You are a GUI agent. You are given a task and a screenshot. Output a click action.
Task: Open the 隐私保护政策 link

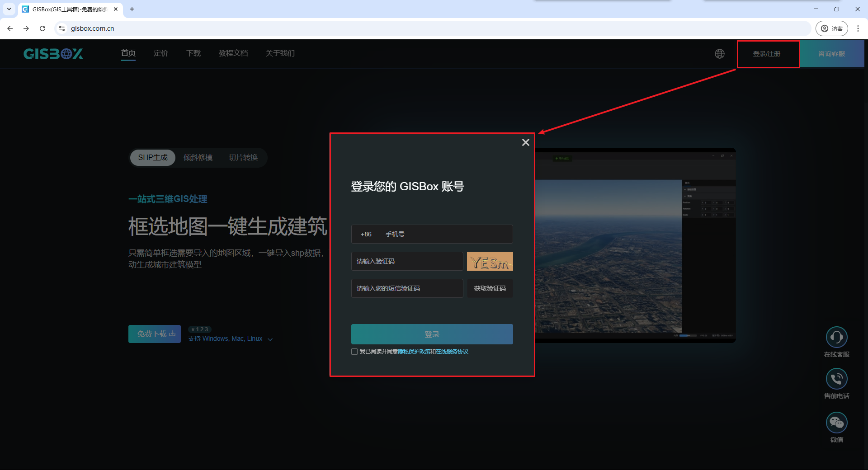pyautogui.click(x=414, y=352)
